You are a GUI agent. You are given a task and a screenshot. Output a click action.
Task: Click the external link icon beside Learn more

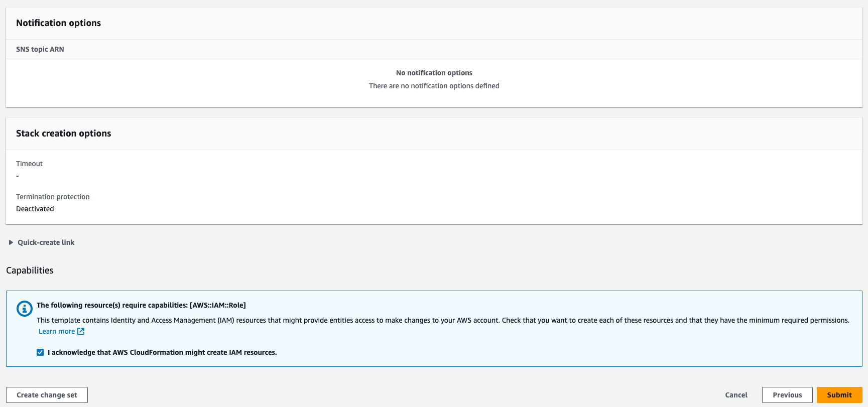coord(81,331)
